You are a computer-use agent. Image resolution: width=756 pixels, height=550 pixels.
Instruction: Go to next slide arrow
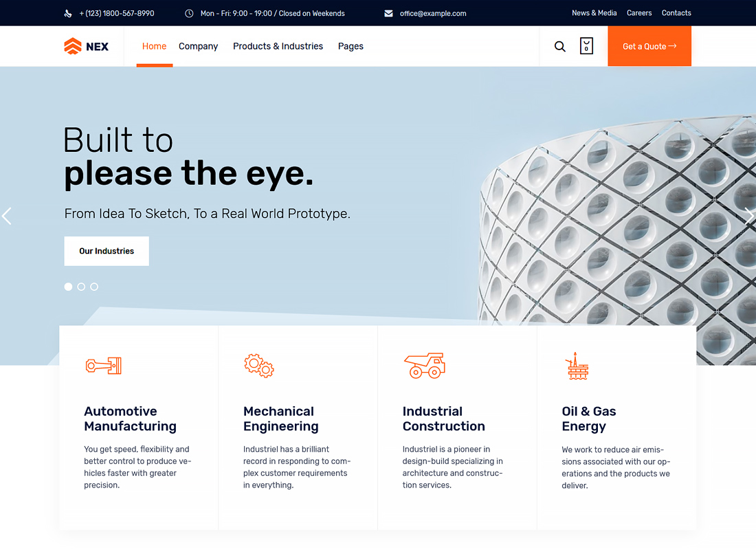coord(748,216)
